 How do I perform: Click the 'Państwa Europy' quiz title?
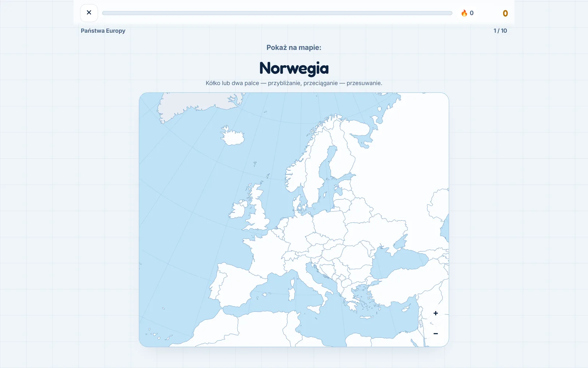pyautogui.click(x=103, y=31)
